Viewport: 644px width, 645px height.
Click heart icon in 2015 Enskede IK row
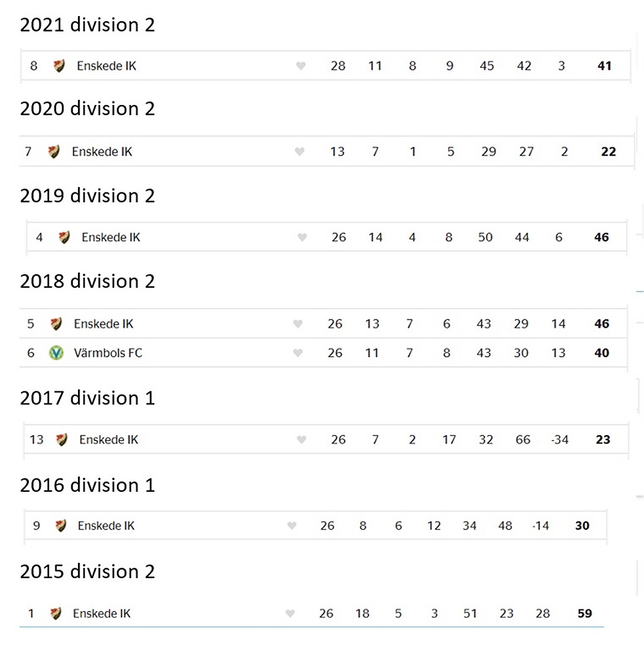coord(290,613)
